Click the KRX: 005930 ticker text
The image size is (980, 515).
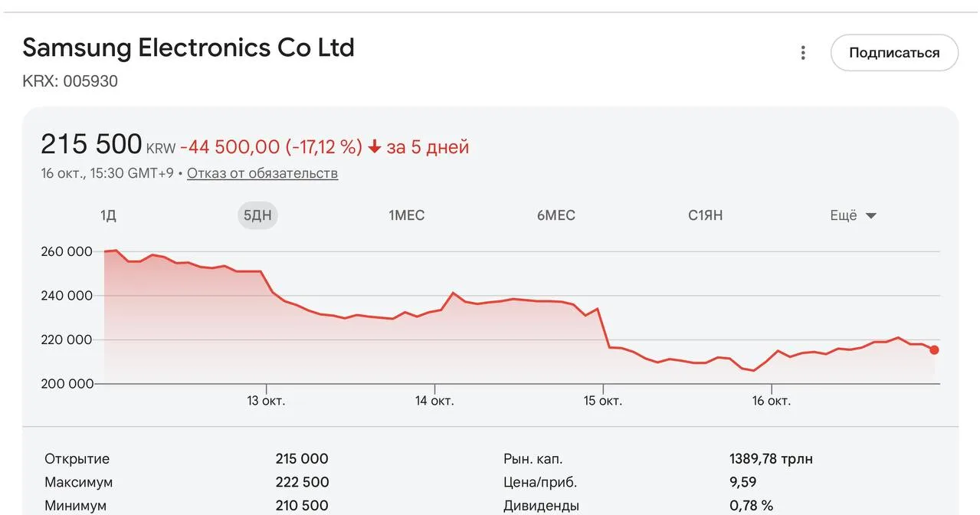coord(70,81)
